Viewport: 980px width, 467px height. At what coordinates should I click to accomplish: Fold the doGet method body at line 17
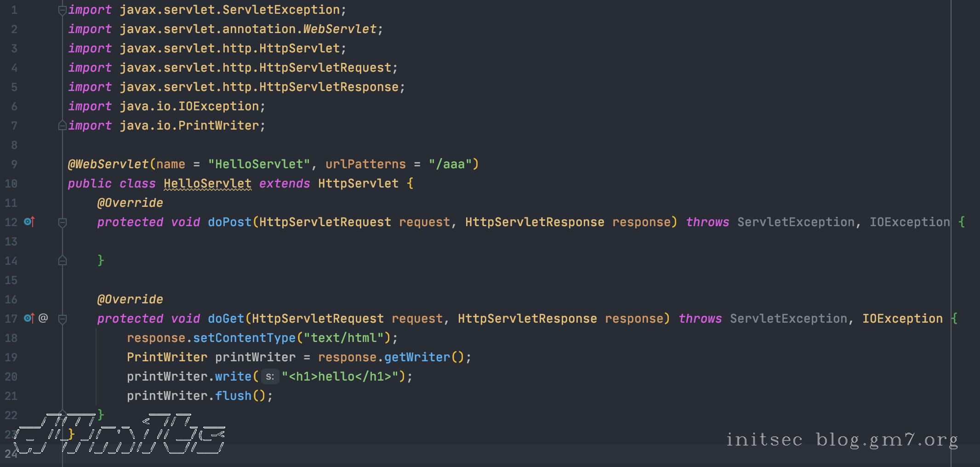click(63, 319)
